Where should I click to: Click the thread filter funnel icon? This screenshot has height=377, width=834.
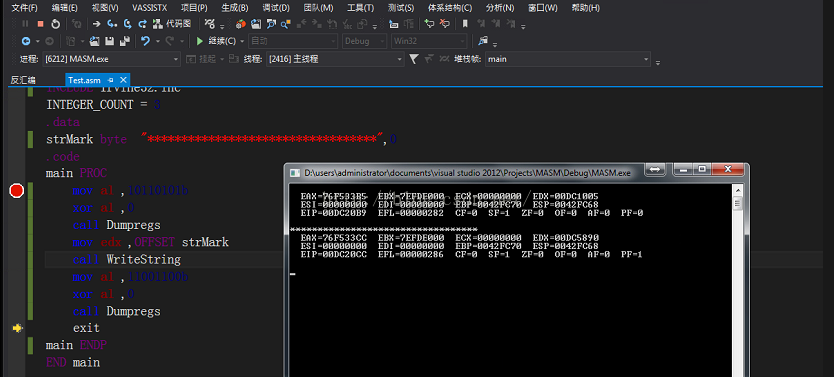point(413,59)
